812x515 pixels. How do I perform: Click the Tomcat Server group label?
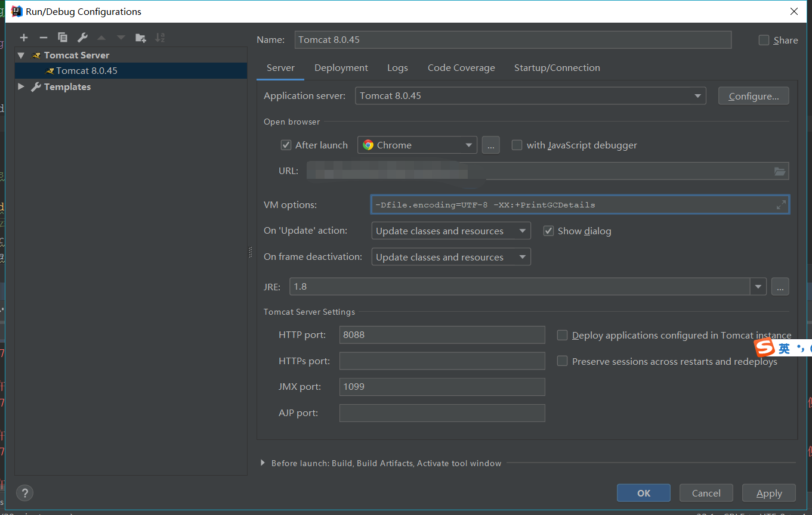coord(76,55)
